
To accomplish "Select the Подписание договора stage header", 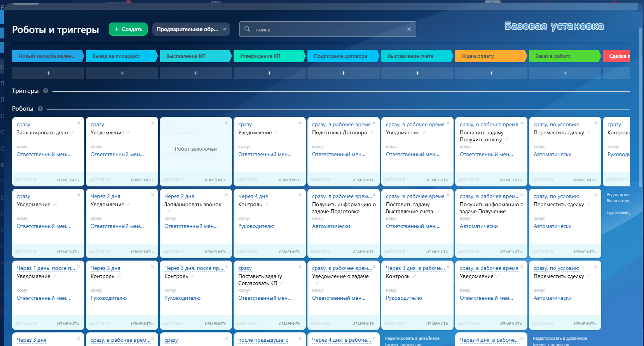I will (343, 56).
